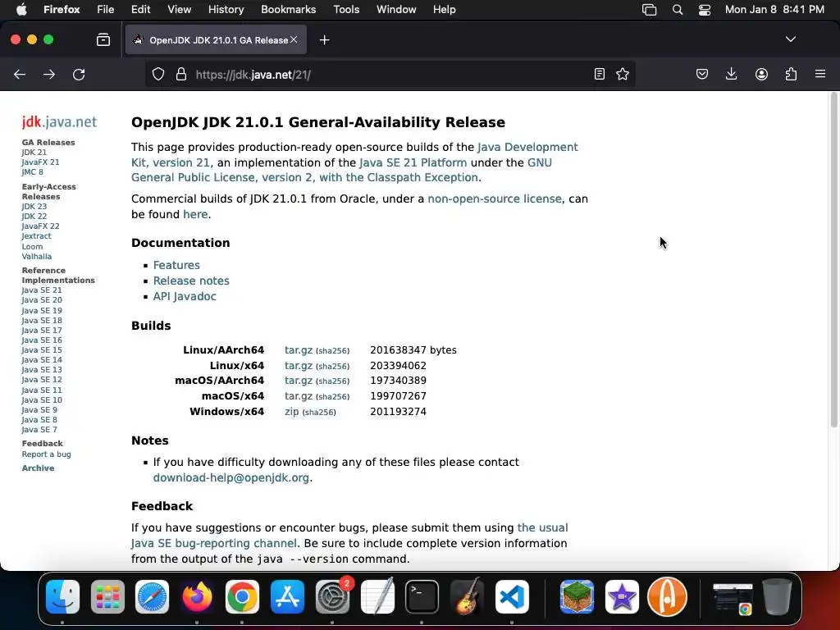Click the page vertical scrollbar
Viewport: 840px width, 630px height.
click(x=833, y=260)
